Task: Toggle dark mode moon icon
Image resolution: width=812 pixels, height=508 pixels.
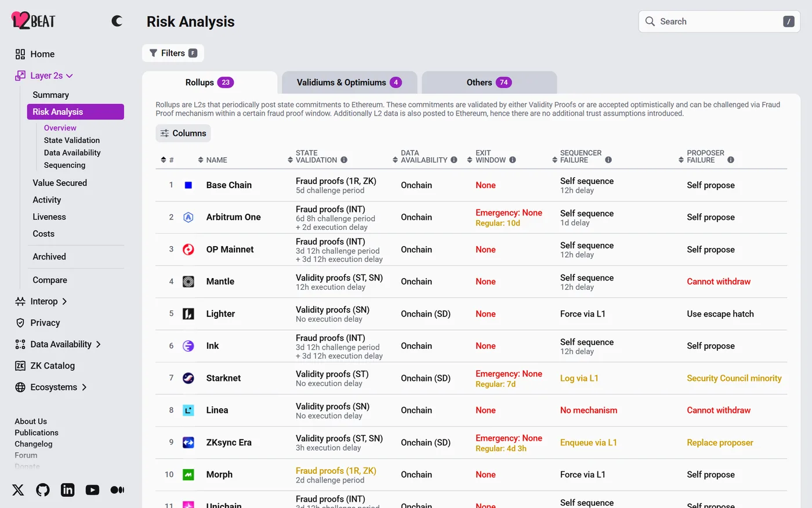Action: point(117,21)
